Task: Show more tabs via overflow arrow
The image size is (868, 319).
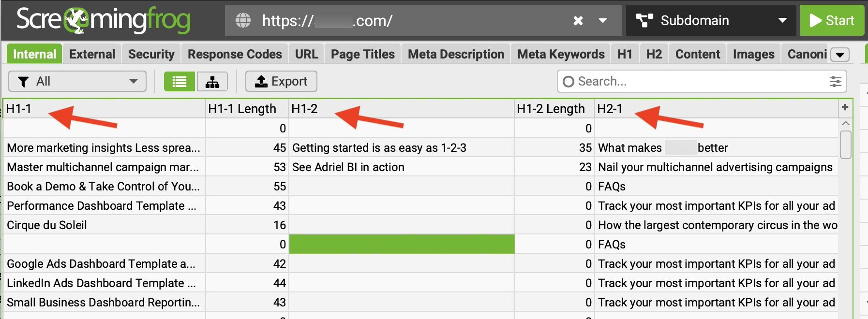Action: coord(840,55)
